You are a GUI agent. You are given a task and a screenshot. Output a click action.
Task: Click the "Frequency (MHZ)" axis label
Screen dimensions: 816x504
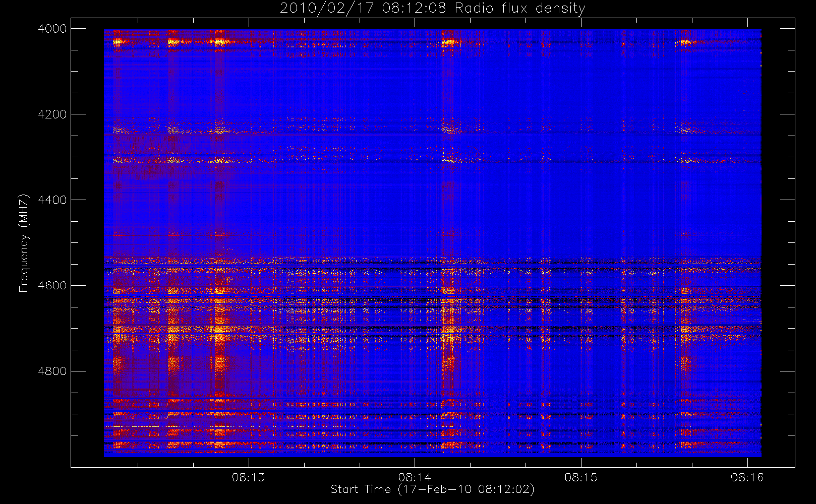coord(24,243)
